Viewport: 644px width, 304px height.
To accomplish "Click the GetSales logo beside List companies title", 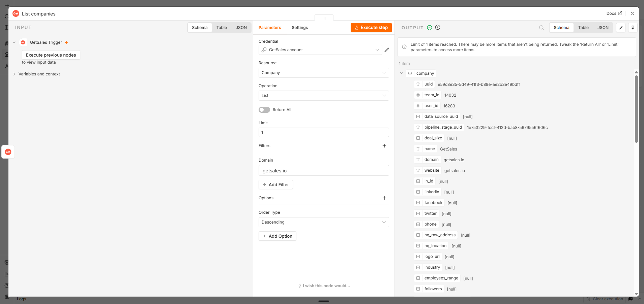I will tap(16, 13).
